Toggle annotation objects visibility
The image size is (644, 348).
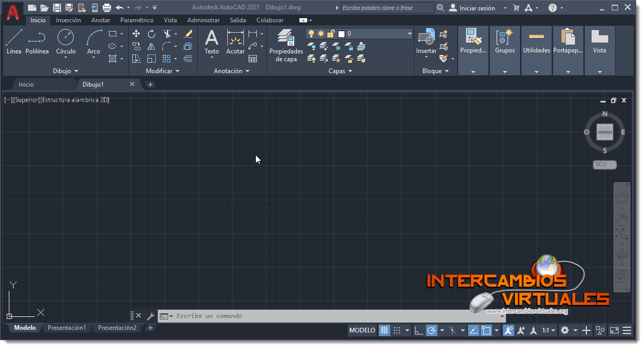[x=509, y=330]
